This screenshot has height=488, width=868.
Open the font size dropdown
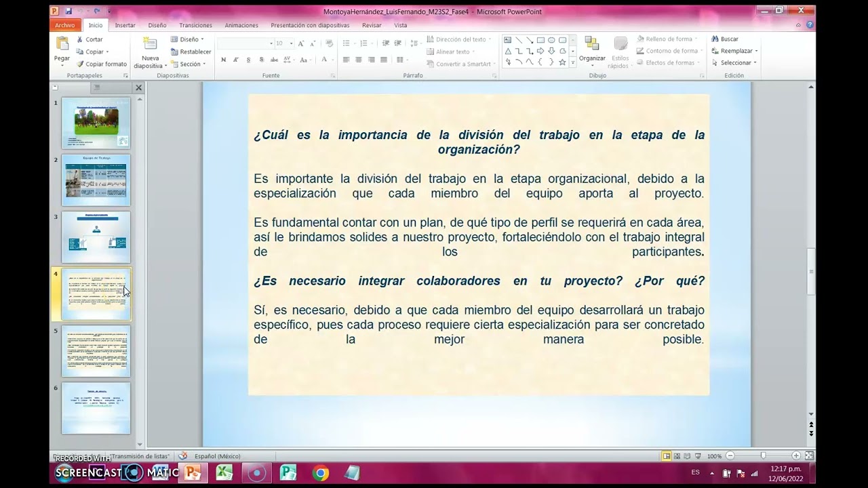click(x=292, y=43)
